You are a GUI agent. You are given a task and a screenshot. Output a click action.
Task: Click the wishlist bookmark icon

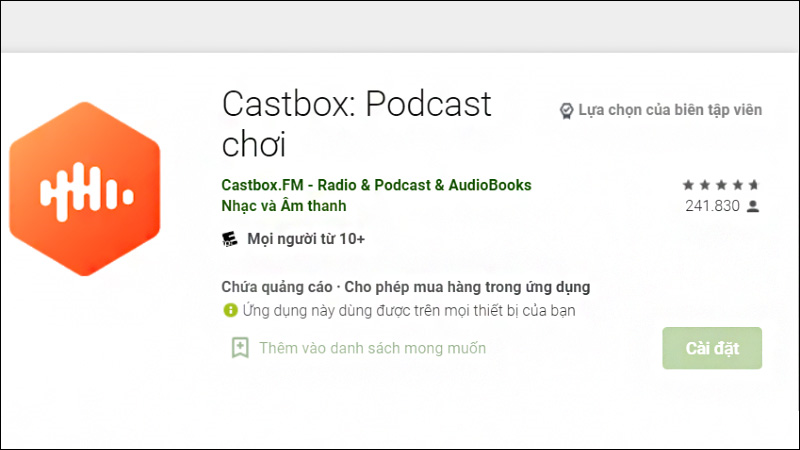click(240, 348)
